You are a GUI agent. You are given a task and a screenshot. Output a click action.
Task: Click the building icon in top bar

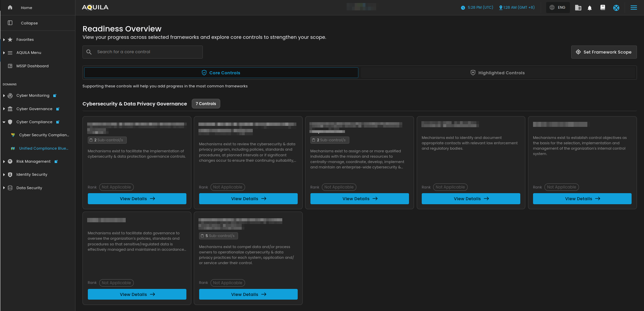tap(578, 8)
